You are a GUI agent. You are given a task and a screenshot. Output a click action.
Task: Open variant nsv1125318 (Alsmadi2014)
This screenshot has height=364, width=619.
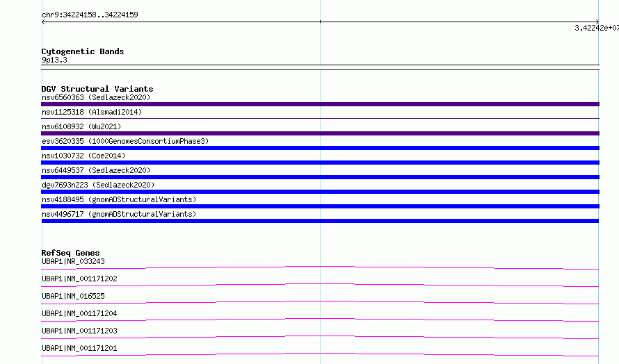92,112
